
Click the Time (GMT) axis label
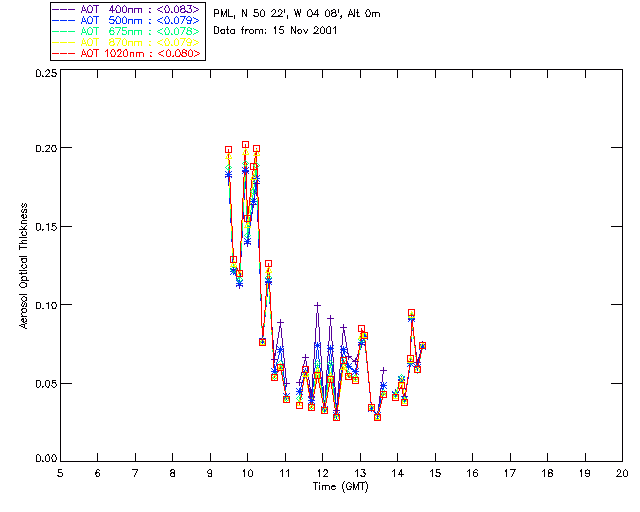pyautogui.click(x=341, y=487)
